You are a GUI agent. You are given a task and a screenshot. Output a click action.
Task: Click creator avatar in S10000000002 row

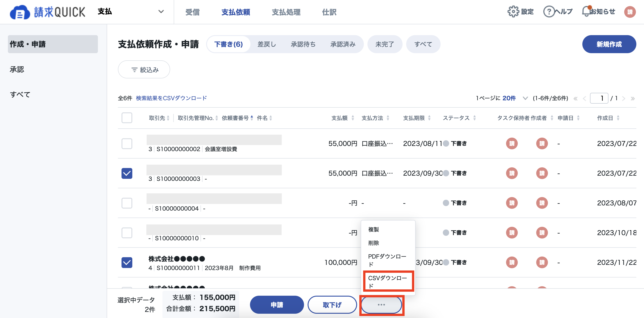pos(542,143)
